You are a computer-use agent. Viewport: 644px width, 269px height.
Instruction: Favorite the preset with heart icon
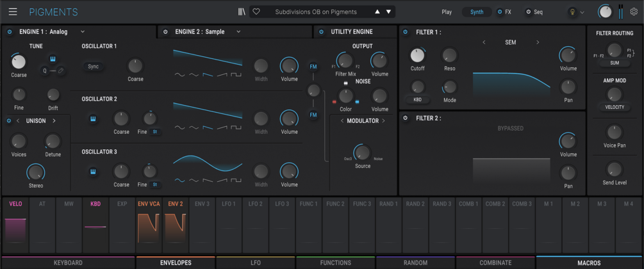[256, 12]
